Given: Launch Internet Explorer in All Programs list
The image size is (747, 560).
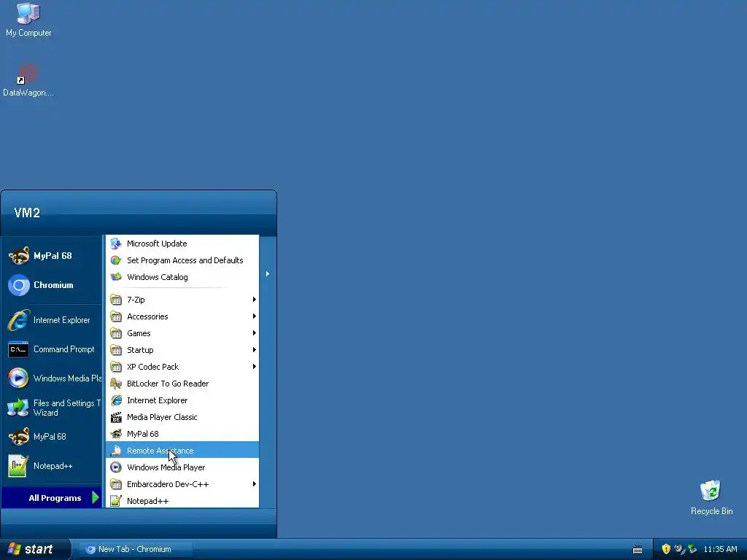Looking at the screenshot, I should tap(182, 400).
